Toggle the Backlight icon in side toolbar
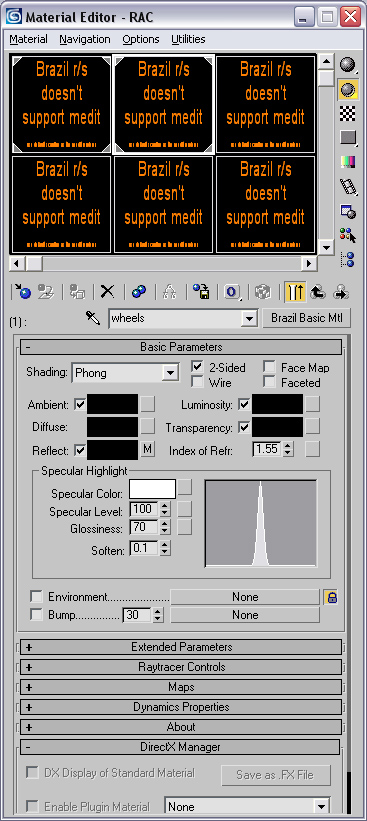The image size is (367, 821). tap(348, 90)
